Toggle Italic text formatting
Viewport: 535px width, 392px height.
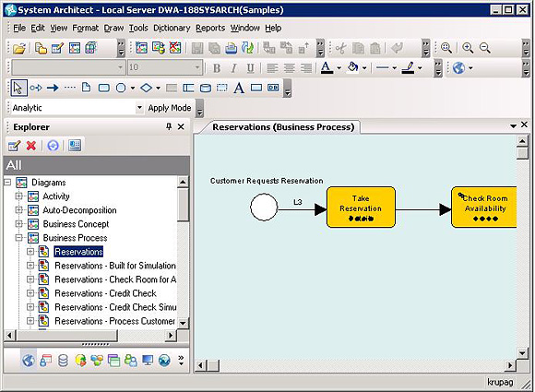click(x=233, y=68)
